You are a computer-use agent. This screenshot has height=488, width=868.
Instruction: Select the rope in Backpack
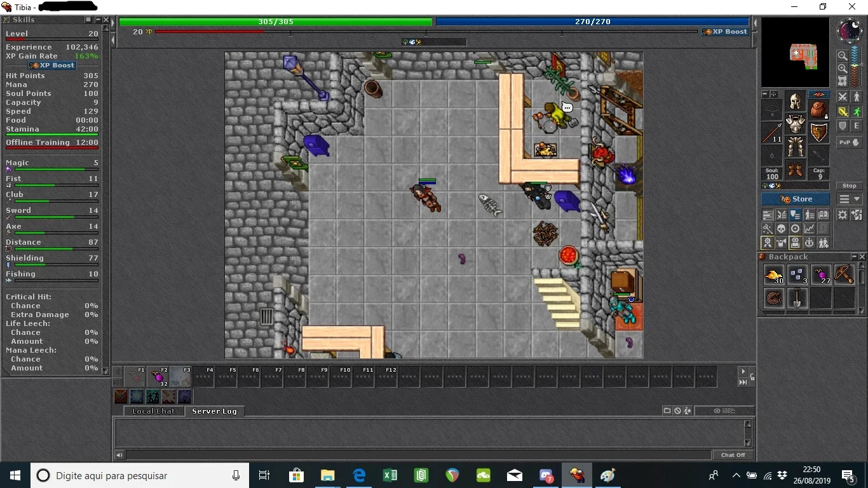[774, 298]
